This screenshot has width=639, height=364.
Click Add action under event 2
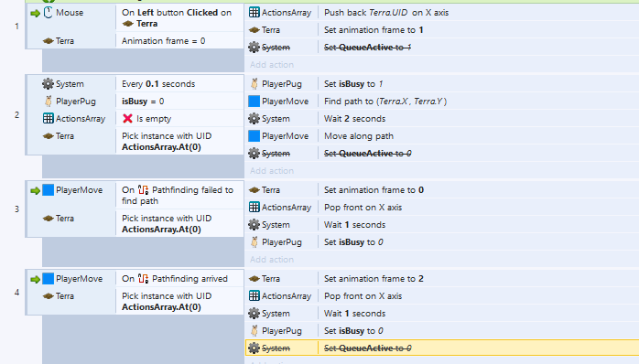272,171
